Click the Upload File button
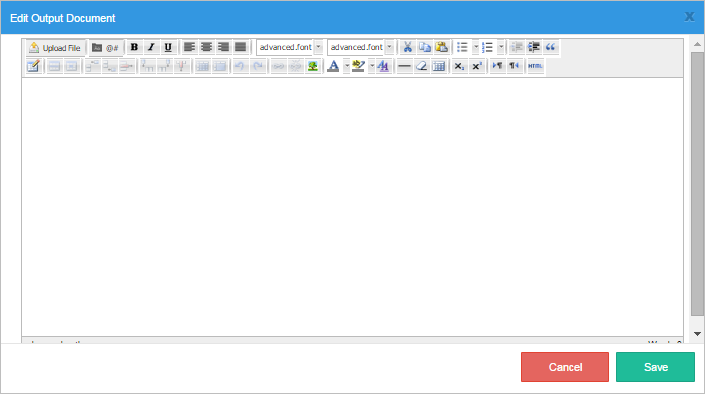Viewport: 705px width, 394px height. click(x=54, y=48)
